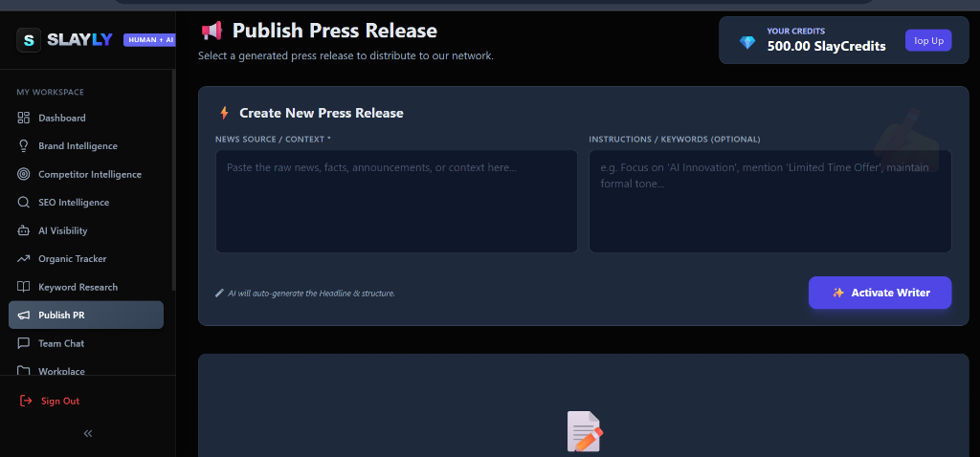Click the sidebar vertical scrollbar

(173, 182)
